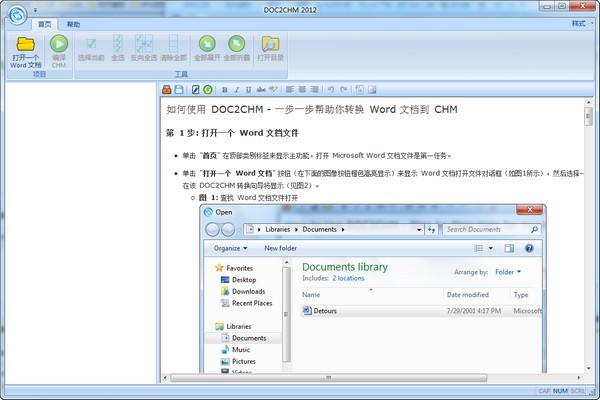Click the green refresh circle editor icon
The image size is (600, 400).
208,90
